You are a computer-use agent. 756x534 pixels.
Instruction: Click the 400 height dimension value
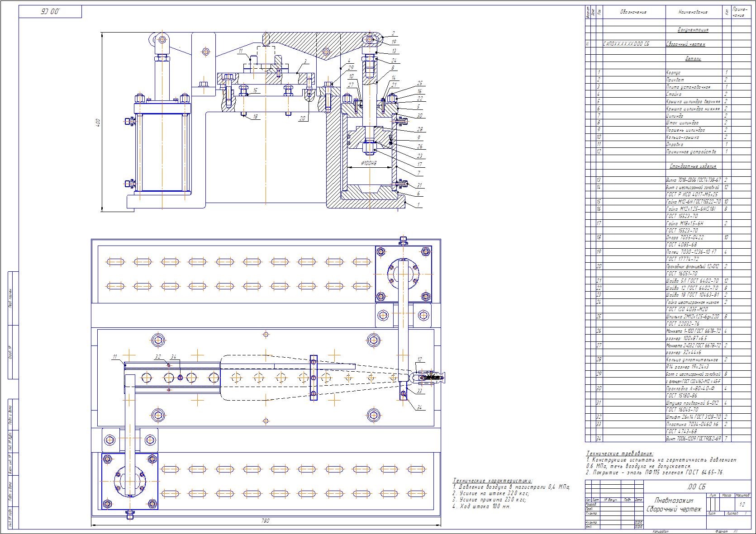point(98,122)
